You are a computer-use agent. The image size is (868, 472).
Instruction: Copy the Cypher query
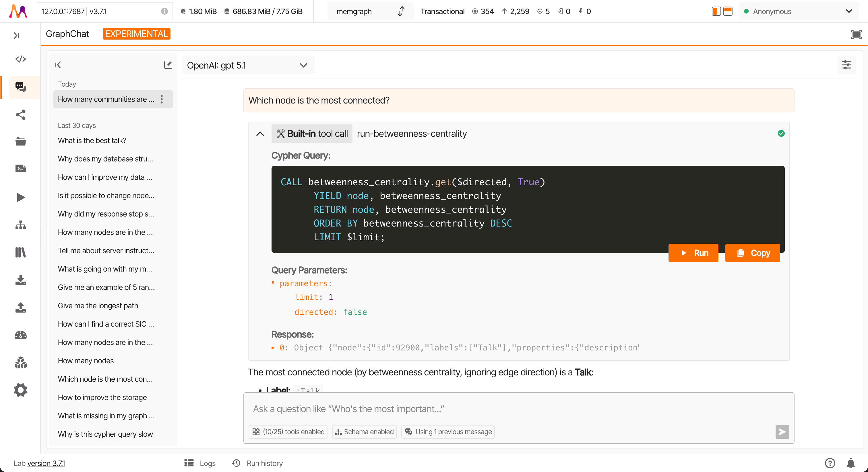(x=752, y=253)
